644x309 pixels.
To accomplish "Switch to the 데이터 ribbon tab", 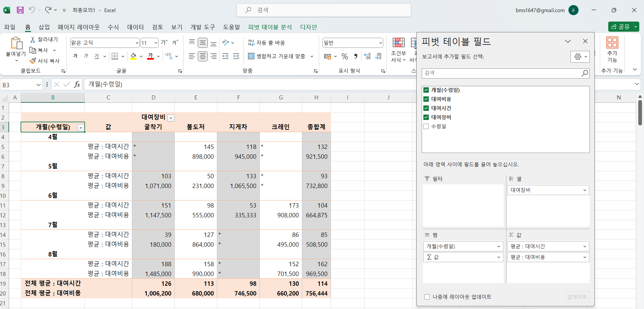I will 135,27.
